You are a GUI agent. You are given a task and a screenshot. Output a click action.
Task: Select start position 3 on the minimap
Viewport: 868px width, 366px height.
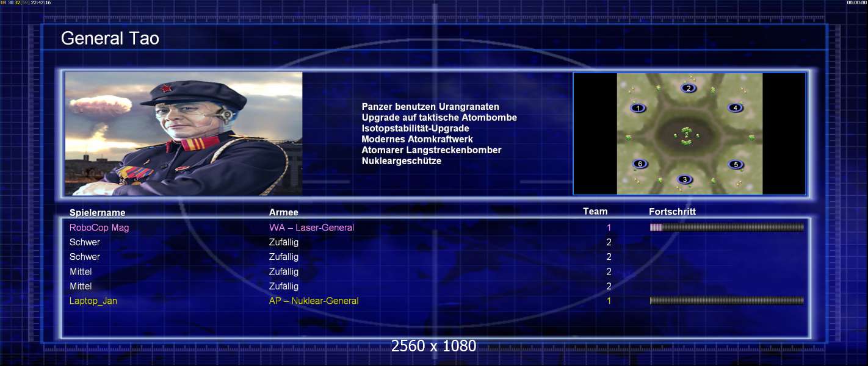click(685, 179)
